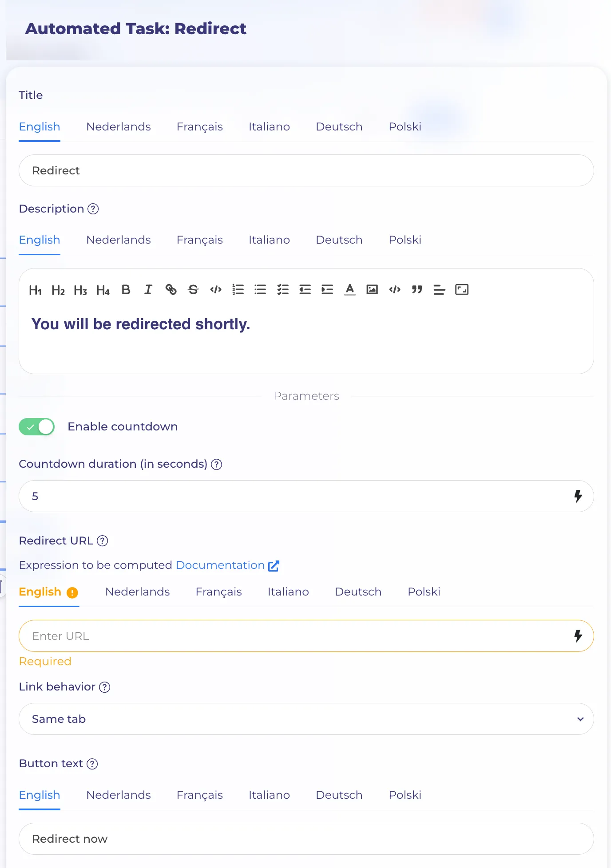This screenshot has height=868, width=611.
Task: Increase indent using the indent icon
Action: point(327,290)
